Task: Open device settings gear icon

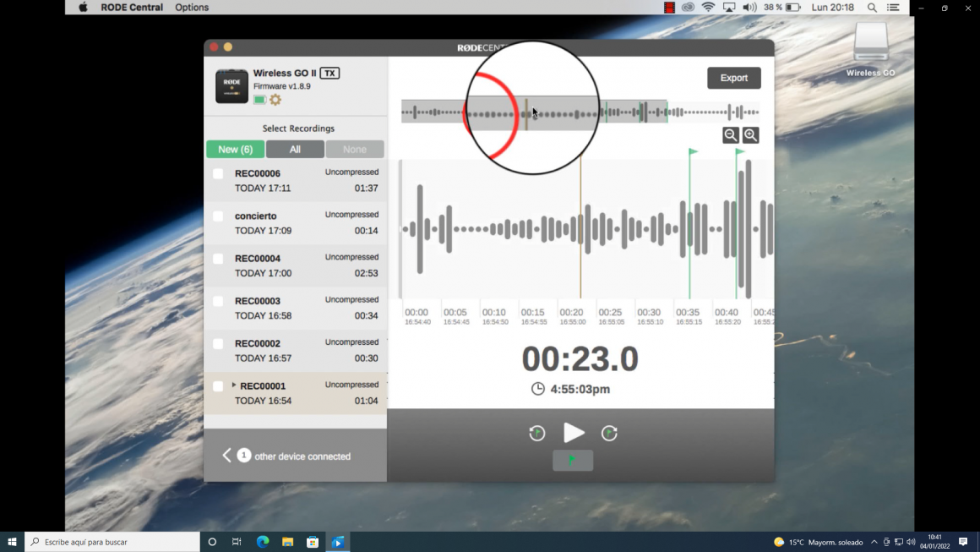Action: (275, 100)
